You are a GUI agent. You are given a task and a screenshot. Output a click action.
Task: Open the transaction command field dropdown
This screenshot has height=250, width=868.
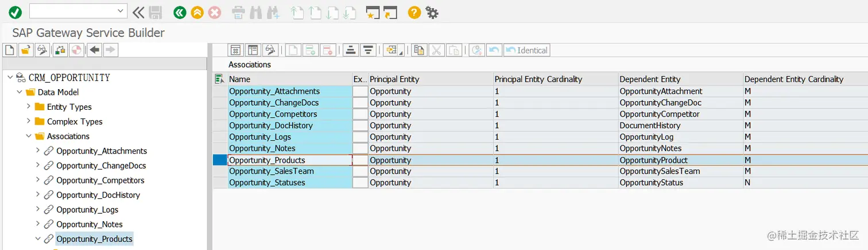121,11
